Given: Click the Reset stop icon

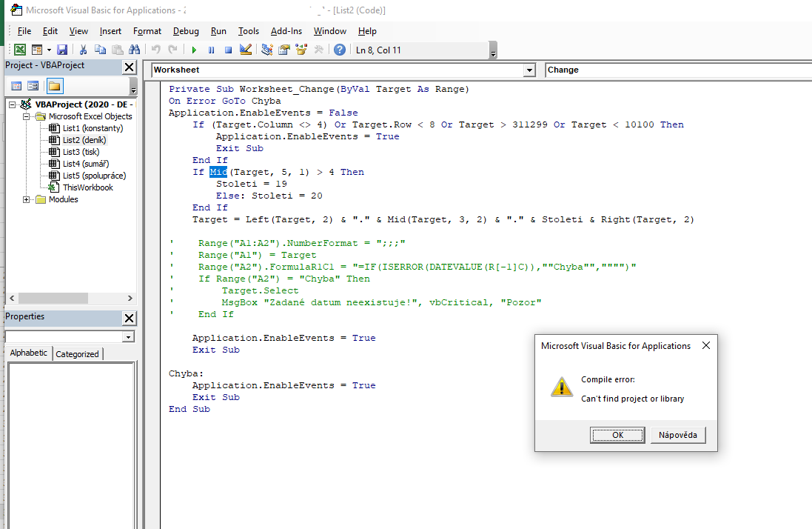Looking at the screenshot, I should click(x=229, y=50).
